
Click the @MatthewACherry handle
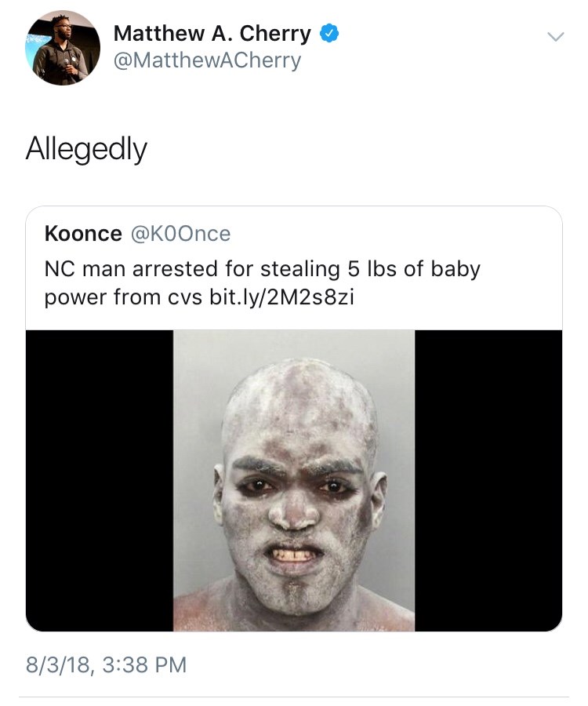point(207,60)
